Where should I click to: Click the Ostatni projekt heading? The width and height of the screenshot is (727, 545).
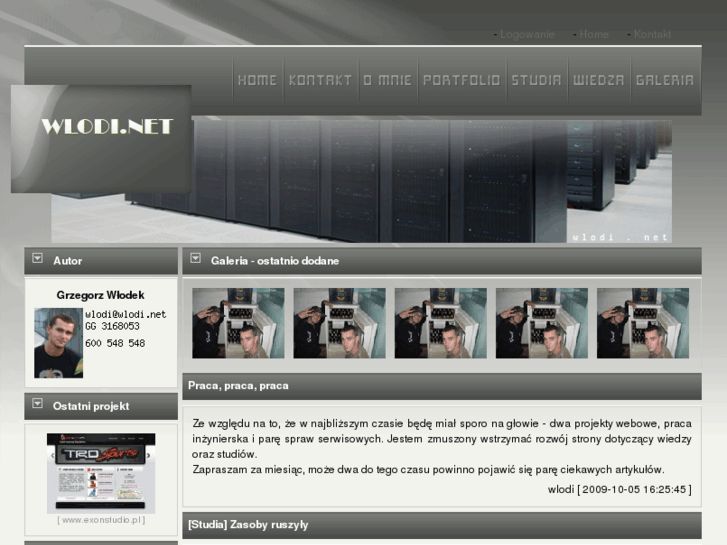coord(91,406)
